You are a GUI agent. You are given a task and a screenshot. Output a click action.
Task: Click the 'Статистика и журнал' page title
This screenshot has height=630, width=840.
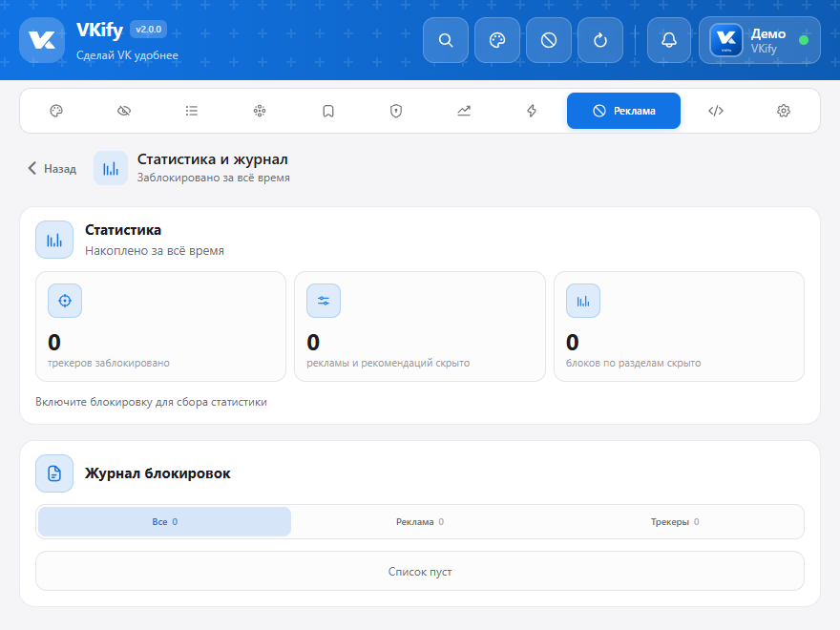(213, 159)
